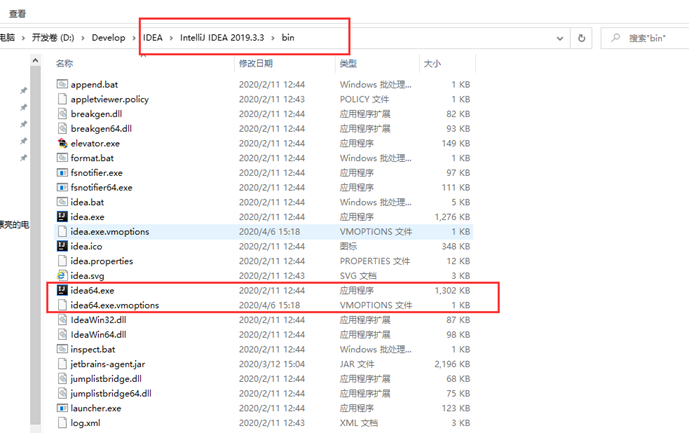Select IdeaWin64.dll file icon
This screenshot has height=433, width=689.
click(x=62, y=334)
